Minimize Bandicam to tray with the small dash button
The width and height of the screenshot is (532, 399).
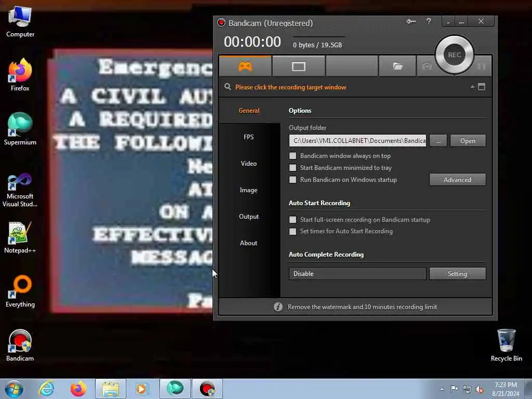(448, 22)
